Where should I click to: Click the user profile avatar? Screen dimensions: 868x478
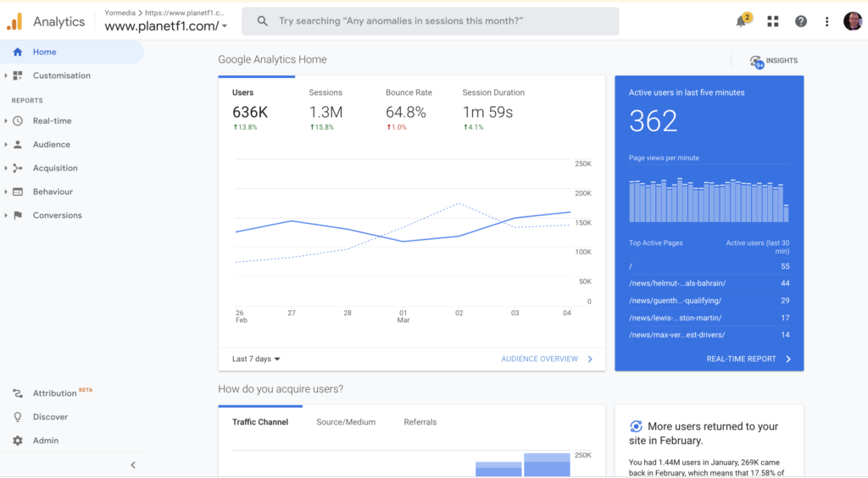click(853, 21)
